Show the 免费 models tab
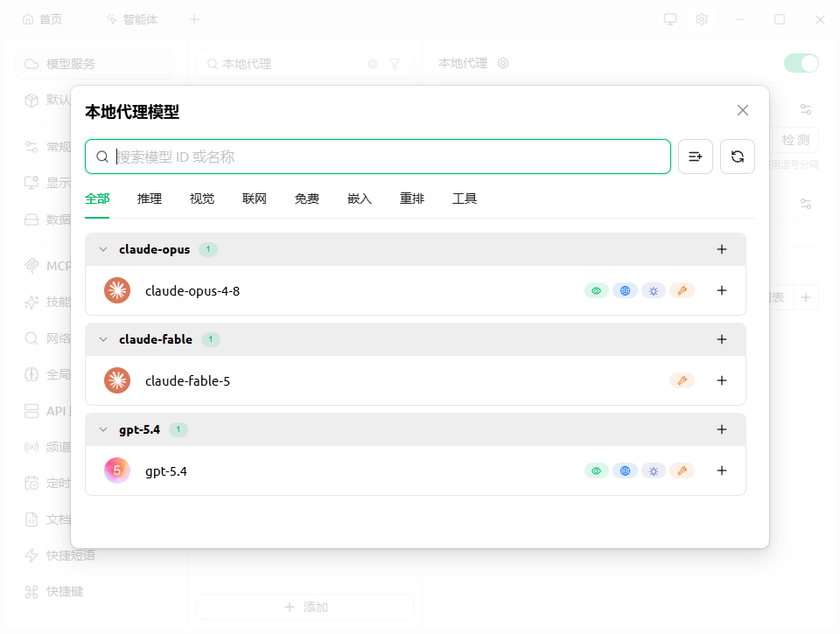Viewport: 840px width, 634px height. click(307, 199)
